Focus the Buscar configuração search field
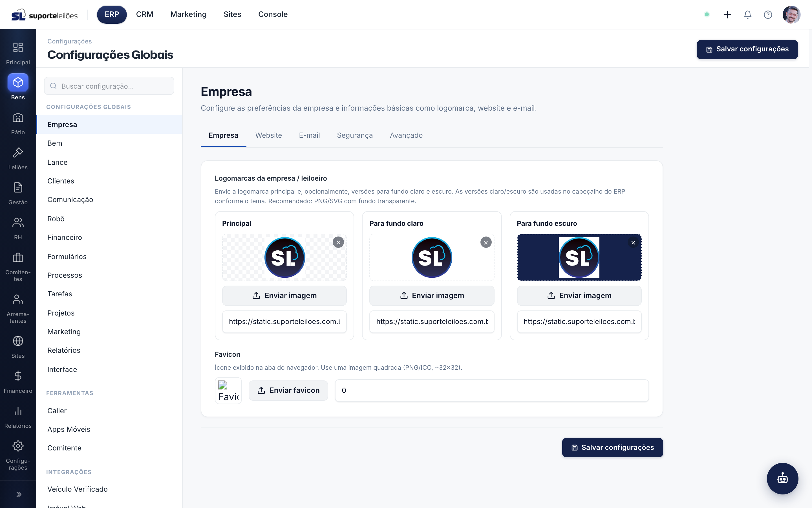The height and width of the screenshot is (508, 812). [x=109, y=86]
